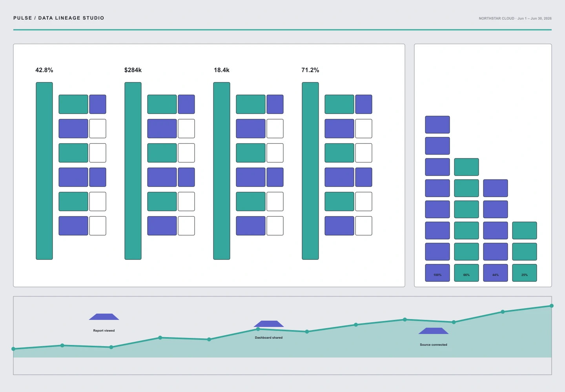Click the topmost block of the 44% column
Screen dimensions: 565x392
[496, 188]
